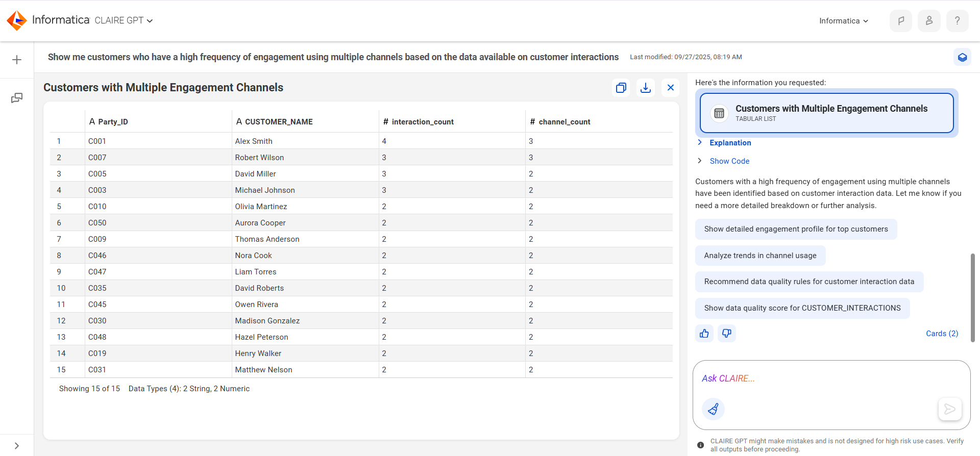Screen dimensions: 980x456
Task: Click the Showing 15 of 15 status text
Action: 89,389
